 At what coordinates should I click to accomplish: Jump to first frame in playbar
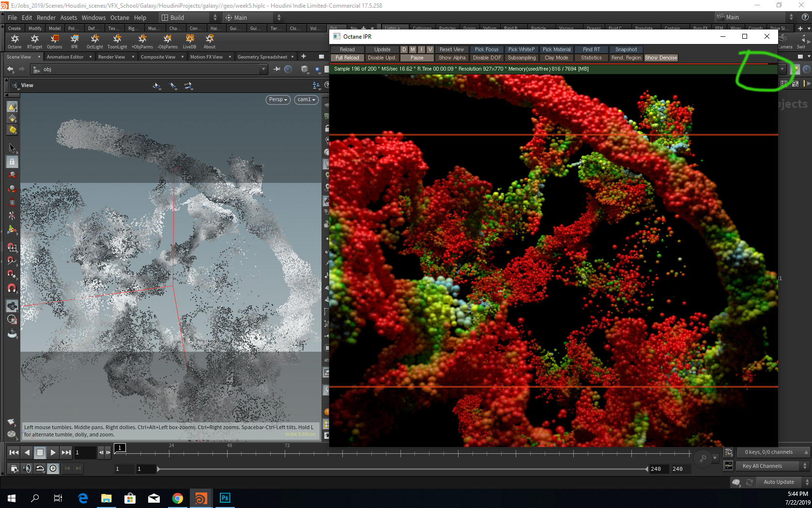point(14,453)
